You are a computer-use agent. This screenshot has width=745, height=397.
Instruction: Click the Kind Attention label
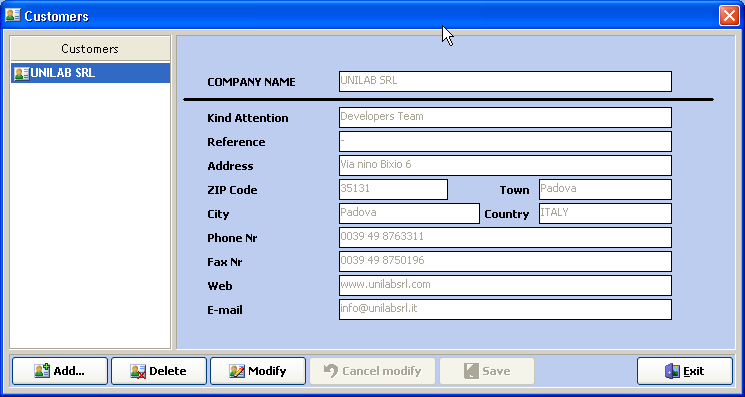point(248,118)
